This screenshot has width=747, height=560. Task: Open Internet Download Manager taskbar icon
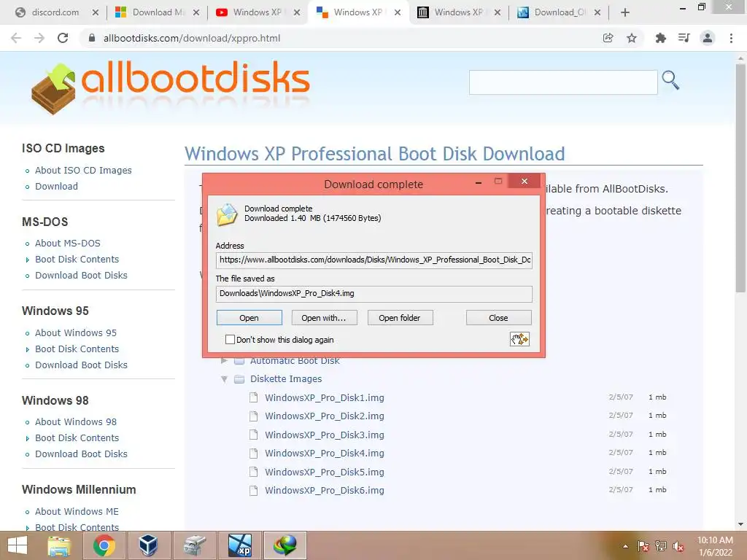(x=285, y=545)
